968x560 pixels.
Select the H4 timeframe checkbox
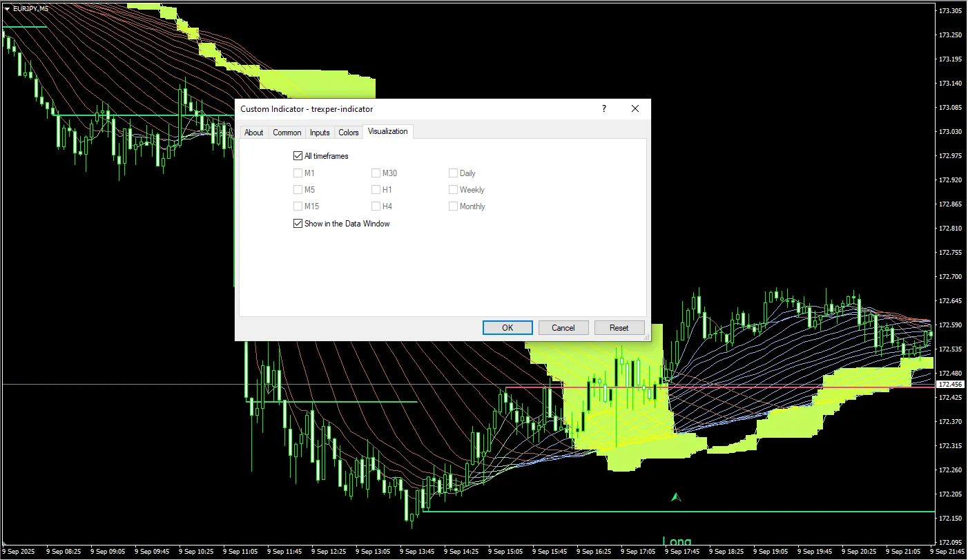tap(376, 206)
